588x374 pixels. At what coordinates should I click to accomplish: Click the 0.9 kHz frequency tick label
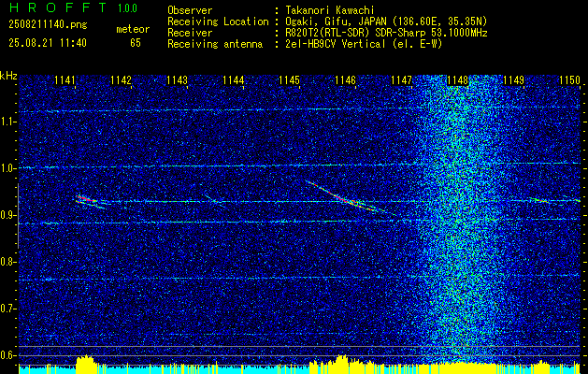[x=7, y=215]
